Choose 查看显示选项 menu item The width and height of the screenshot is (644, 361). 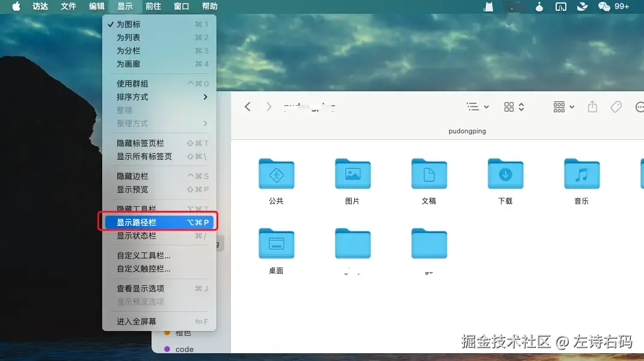tap(159, 288)
